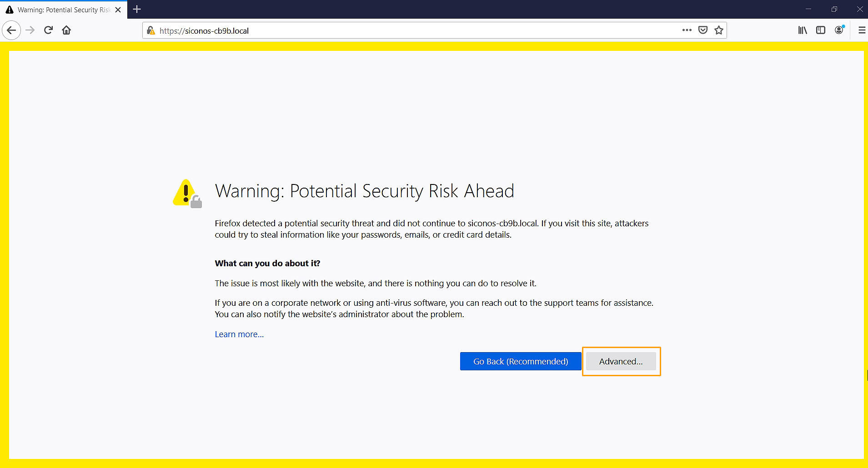The width and height of the screenshot is (868, 468).
Task: Open the Learn more... link
Action: 239,334
